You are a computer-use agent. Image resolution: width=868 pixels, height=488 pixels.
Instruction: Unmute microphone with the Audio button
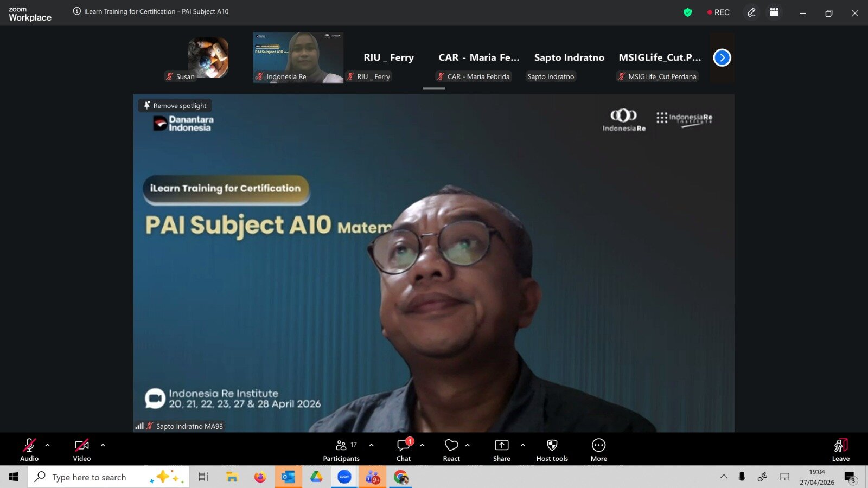(x=29, y=450)
